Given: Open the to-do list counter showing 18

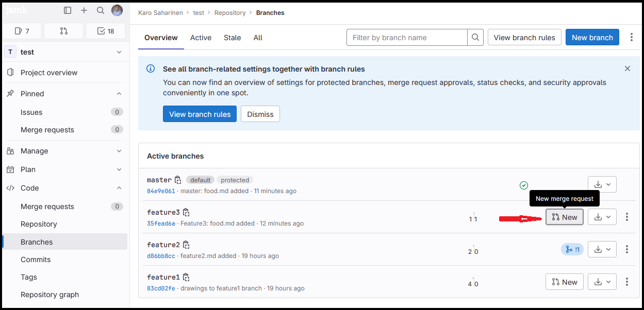Looking at the screenshot, I should [106, 31].
